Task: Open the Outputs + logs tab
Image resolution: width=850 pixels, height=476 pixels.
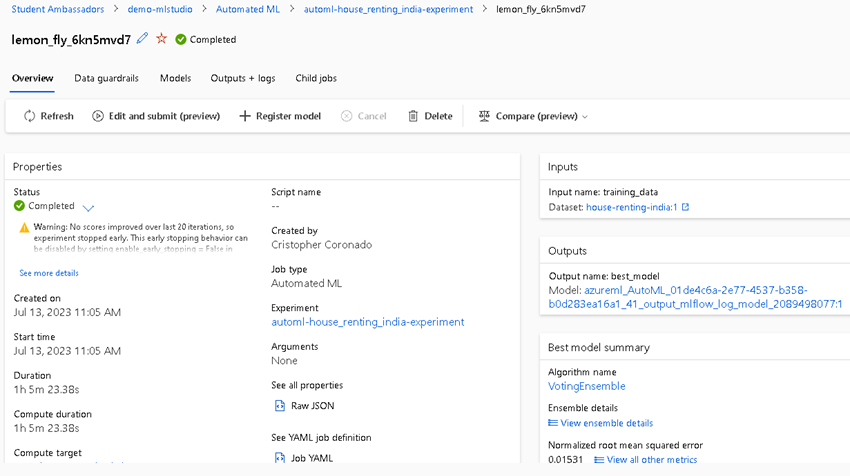Action: (x=243, y=78)
